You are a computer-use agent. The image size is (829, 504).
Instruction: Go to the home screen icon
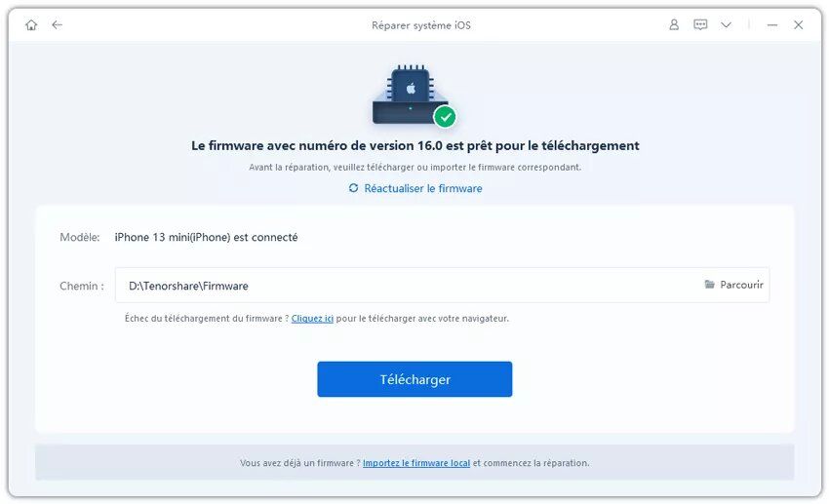click(x=31, y=24)
